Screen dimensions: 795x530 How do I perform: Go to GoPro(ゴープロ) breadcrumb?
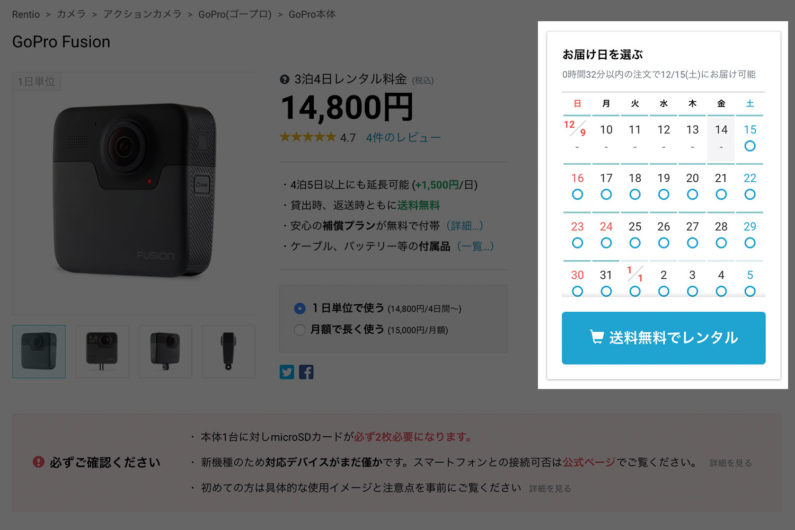point(235,14)
